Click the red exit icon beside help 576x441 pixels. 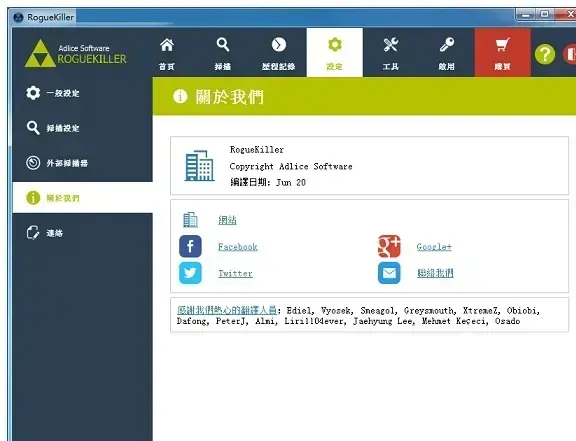tap(570, 54)
